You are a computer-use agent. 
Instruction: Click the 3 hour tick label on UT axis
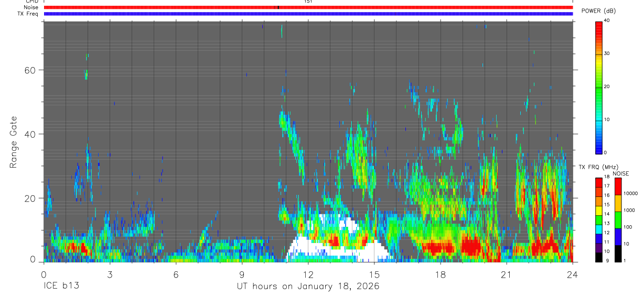110,274
